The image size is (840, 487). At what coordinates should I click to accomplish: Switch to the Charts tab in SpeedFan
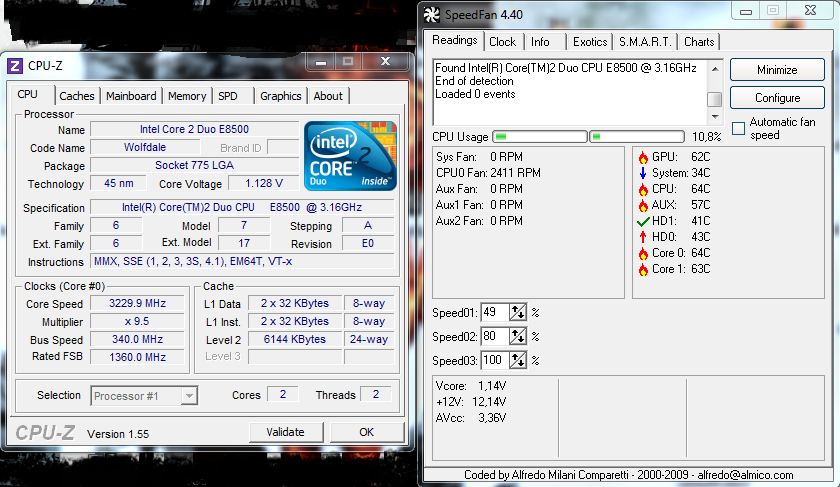point(699,42)
